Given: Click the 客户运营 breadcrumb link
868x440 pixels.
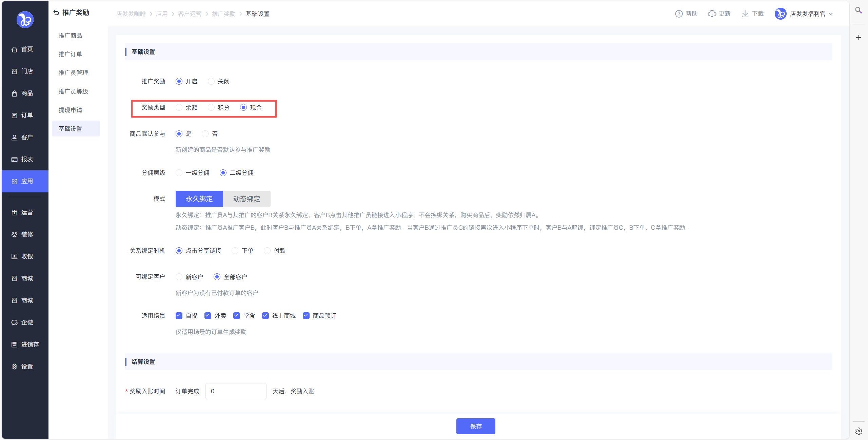Looking at the screenshot, I should pyautogui.click(x=190, y=14).
